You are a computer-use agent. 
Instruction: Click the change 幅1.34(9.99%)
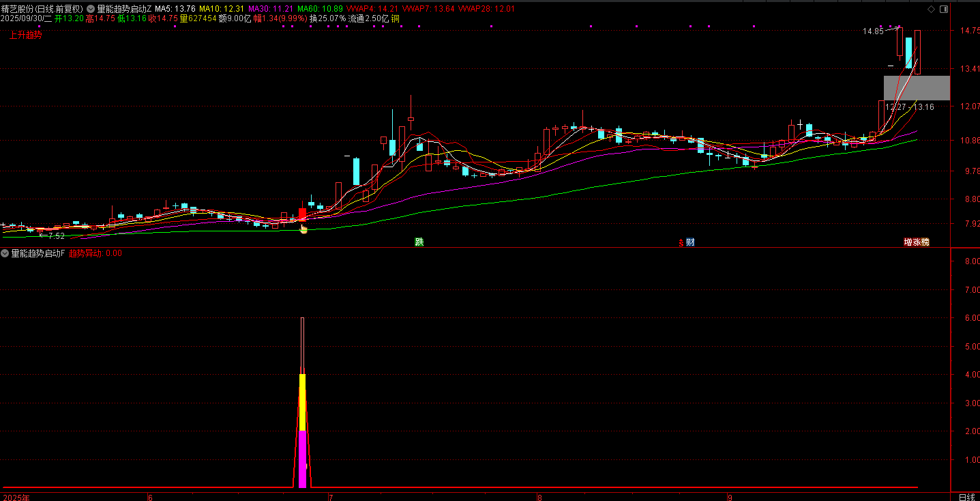[x=280, y=19]
